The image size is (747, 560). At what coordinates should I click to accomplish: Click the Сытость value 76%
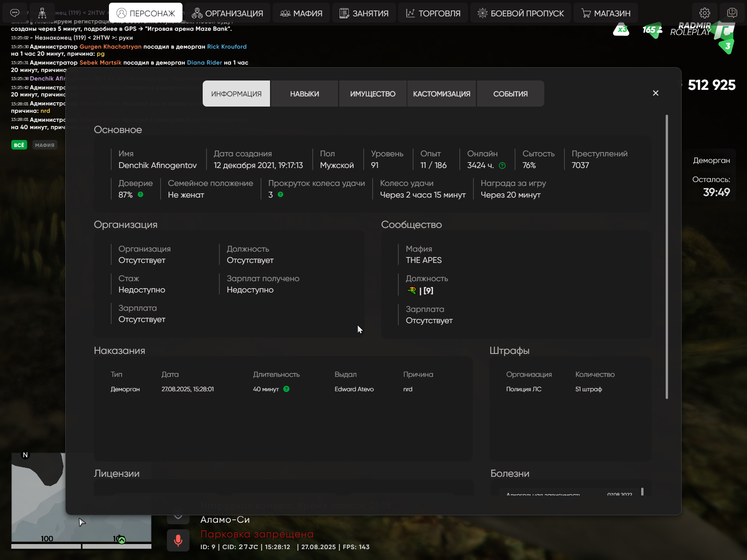pos(529,165)
